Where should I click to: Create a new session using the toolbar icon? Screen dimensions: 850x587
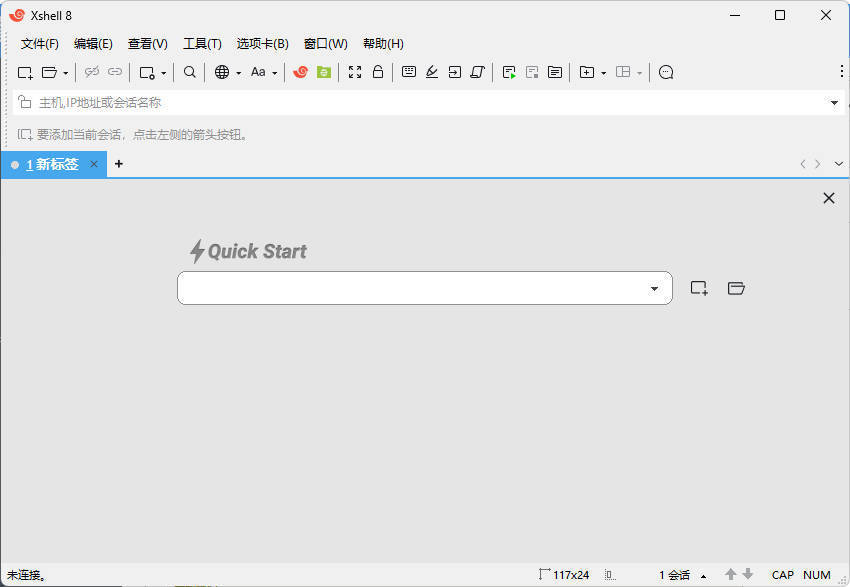24,72
